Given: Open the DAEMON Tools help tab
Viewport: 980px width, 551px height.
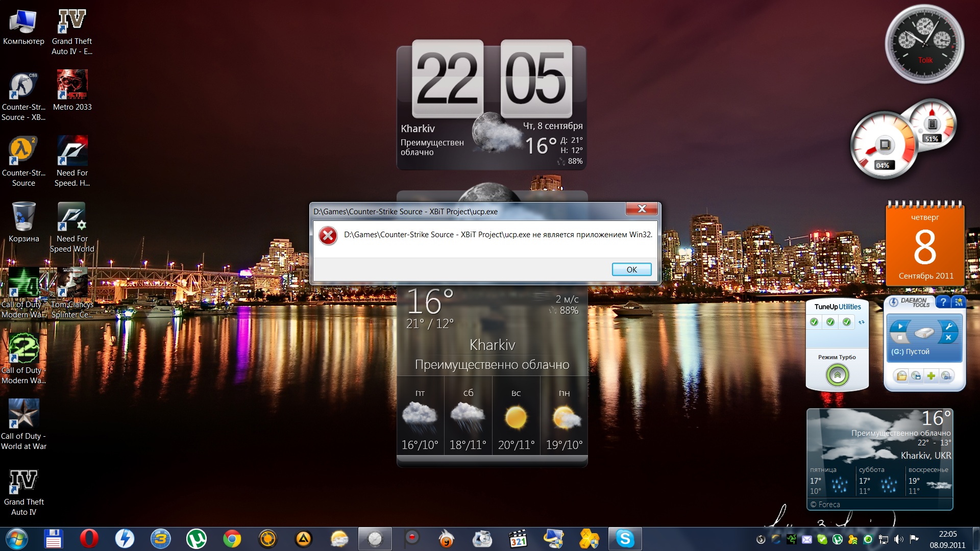Looking at the screenshot, I should [x=943, y=302].
